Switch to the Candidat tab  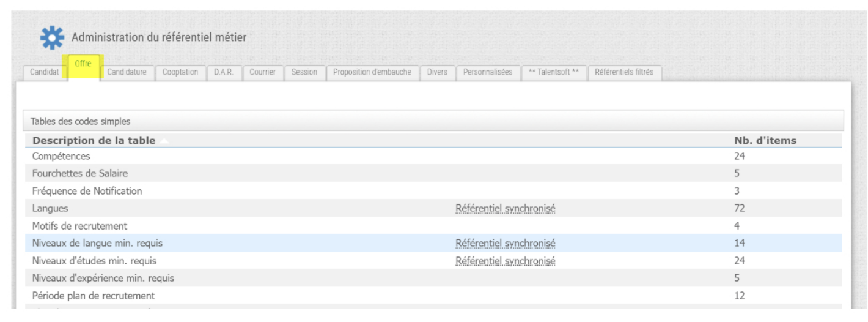click(45, 72)
